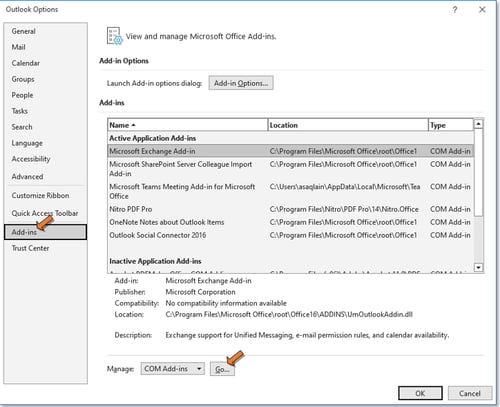Select the Add-ins category
This screenshot has height=407, width=500.
(45, 232)
